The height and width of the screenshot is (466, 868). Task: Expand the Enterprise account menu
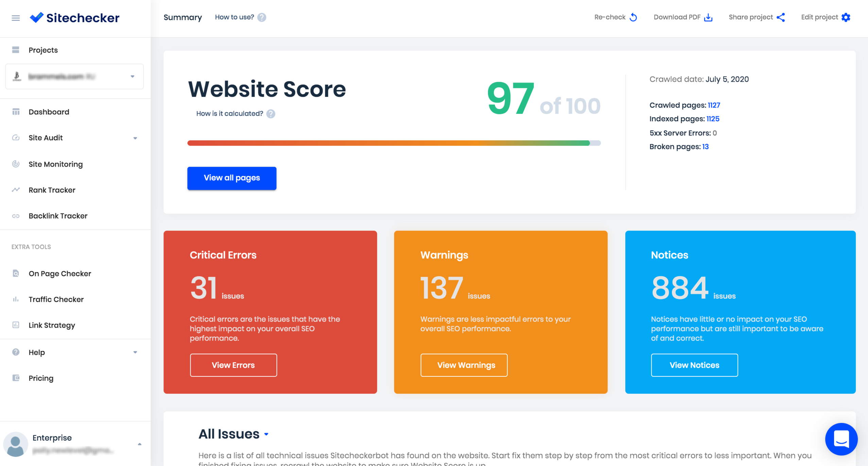pyautogui.click(x=139, y=444)
